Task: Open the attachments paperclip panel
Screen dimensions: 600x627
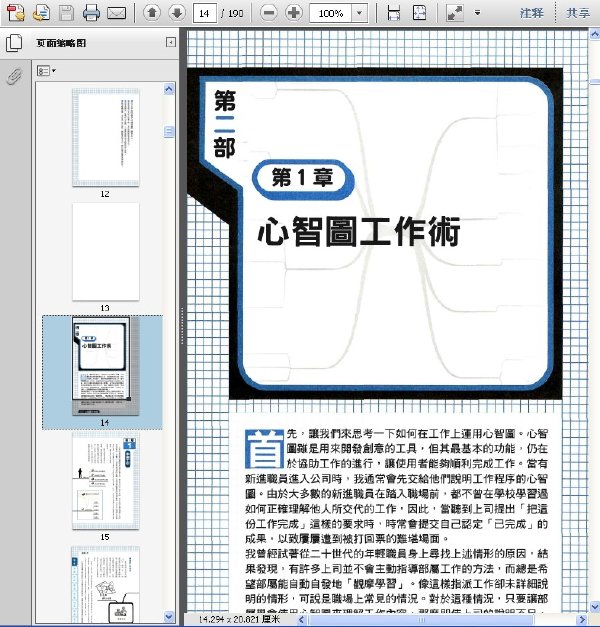Action: point(14,76)
